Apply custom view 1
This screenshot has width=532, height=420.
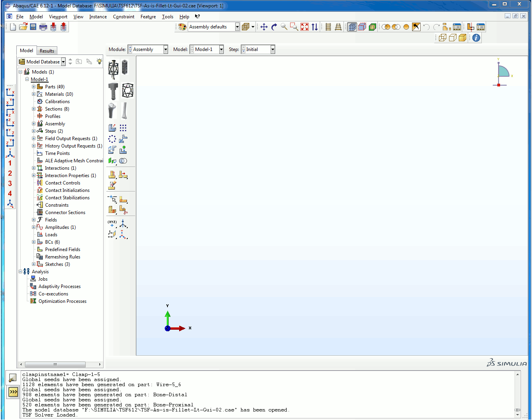tap(10, 163)
